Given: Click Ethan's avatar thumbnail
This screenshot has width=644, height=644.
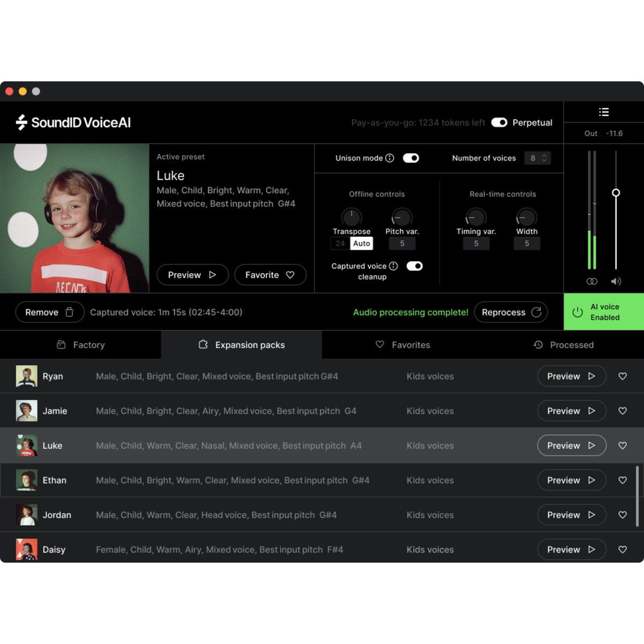Looking at the screenshot, I should click(26, 480).
